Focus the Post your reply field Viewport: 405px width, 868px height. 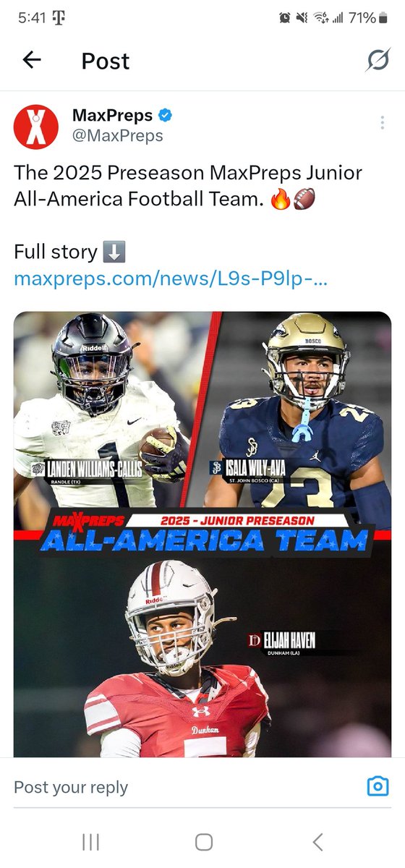[x=184, y=787]
